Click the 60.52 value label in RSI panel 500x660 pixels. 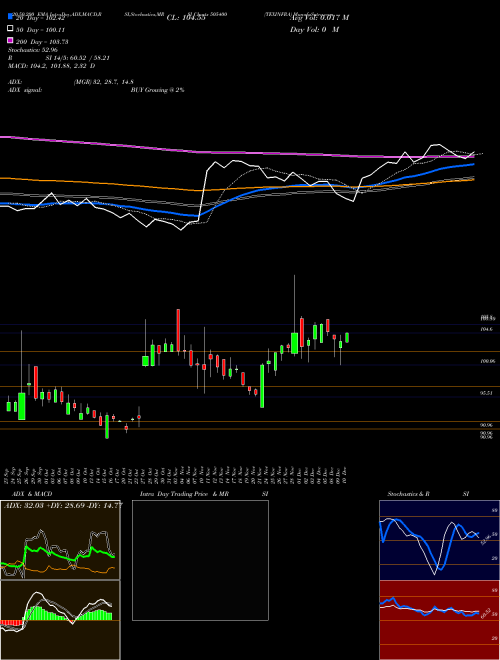(486, 614)
